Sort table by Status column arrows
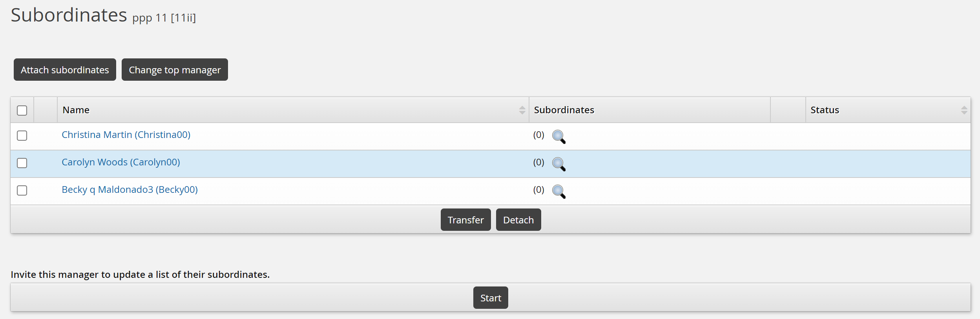The image size is (980, 319). tap(964, 110)
